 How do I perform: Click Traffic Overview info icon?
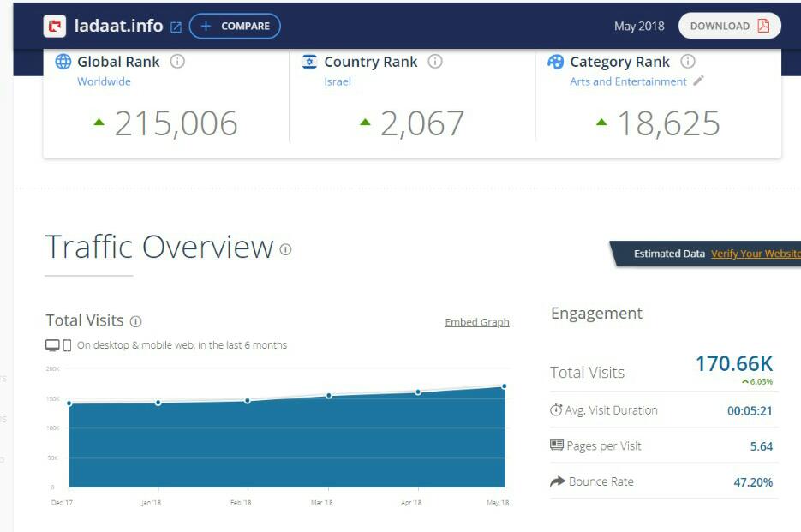click(285, 249)
